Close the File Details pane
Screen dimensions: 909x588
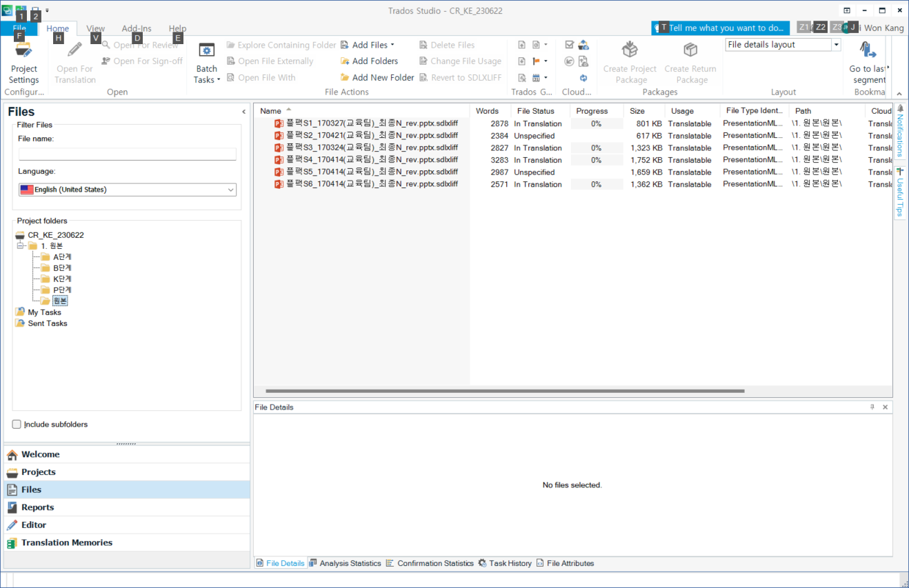coord(886,407)
